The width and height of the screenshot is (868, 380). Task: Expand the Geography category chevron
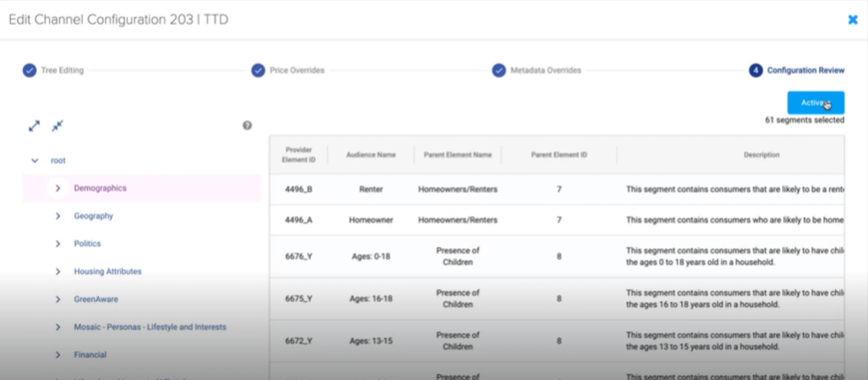point(58,216)
